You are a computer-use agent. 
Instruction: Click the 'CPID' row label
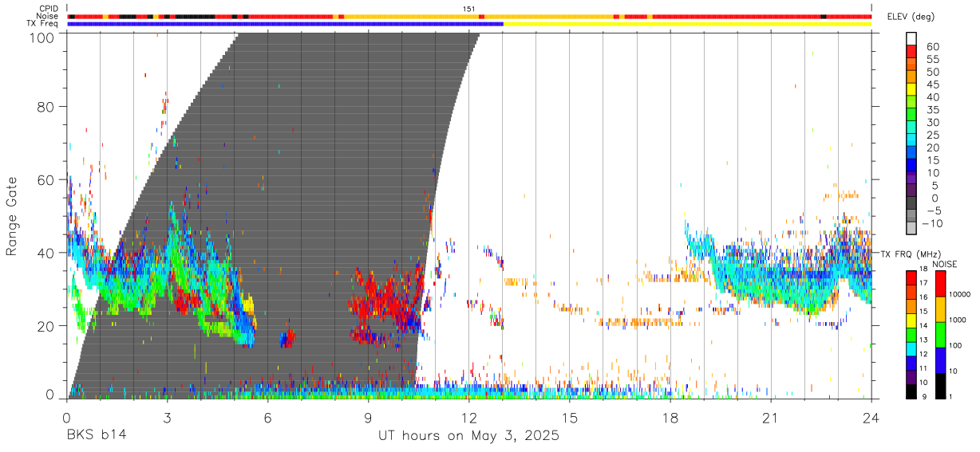coord(48,9)
